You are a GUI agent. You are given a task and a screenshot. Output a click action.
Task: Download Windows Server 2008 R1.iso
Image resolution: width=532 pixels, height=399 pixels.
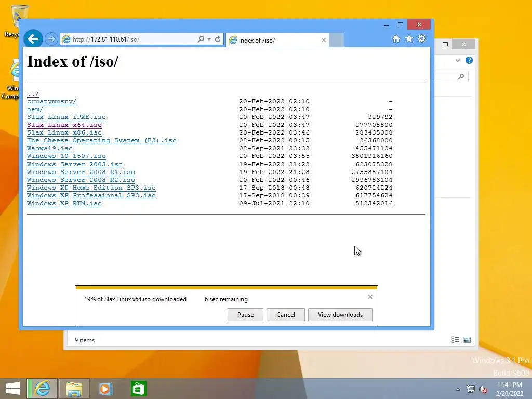[81, 172]
